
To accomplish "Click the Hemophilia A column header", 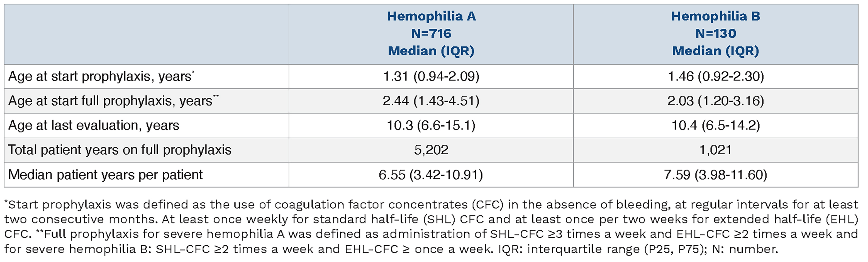I will [x=431, y=16].
